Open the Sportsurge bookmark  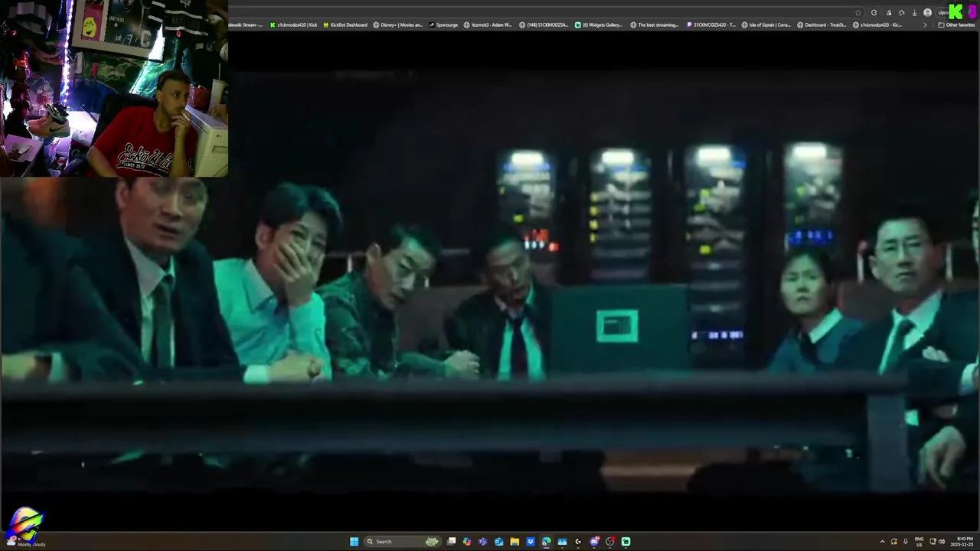[x=443, y=25]
